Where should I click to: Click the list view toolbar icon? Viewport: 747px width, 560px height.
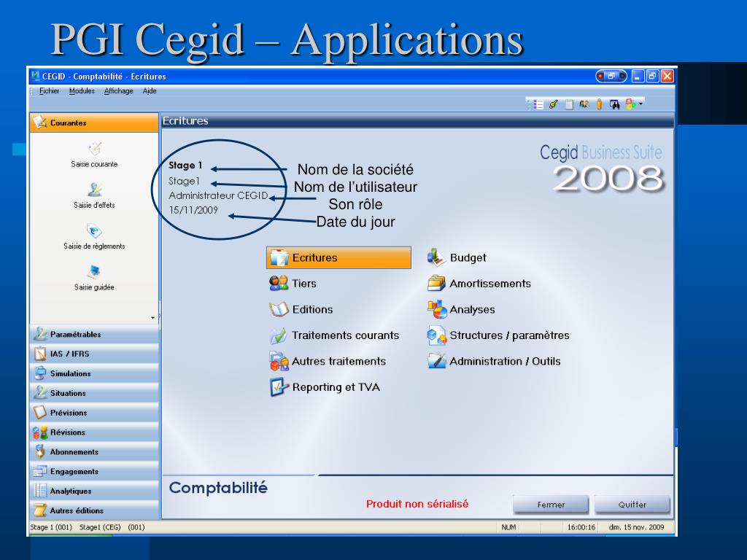[x=539, y=105]
